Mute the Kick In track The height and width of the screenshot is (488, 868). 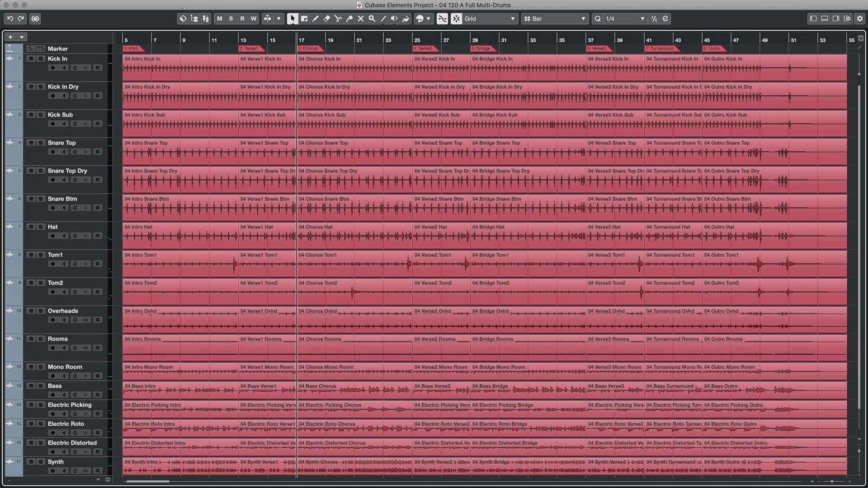(31, 59)
